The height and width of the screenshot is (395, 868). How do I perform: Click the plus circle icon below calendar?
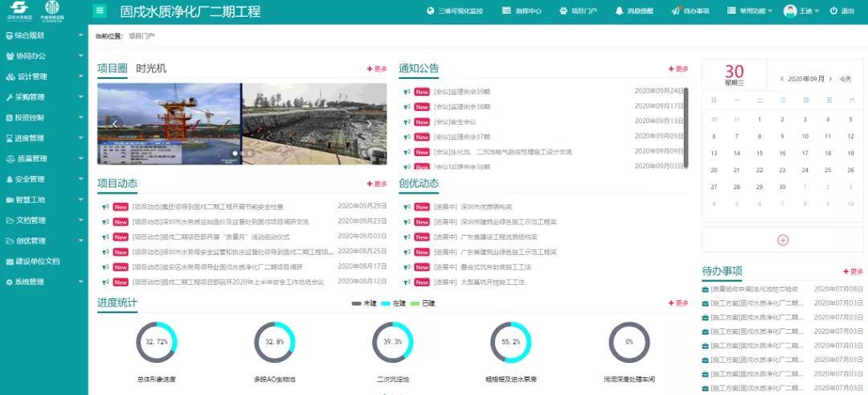pos(783,240)
